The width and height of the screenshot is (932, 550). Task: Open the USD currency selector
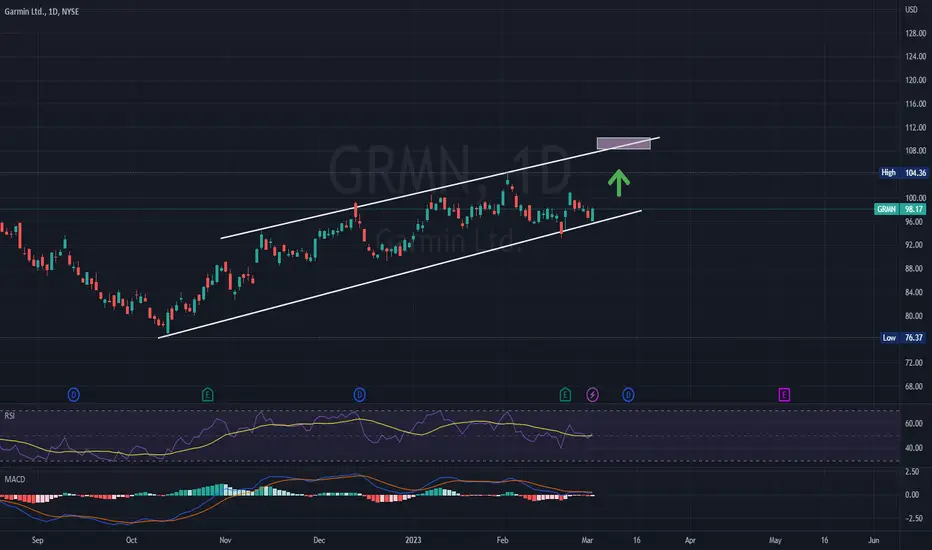911,10
